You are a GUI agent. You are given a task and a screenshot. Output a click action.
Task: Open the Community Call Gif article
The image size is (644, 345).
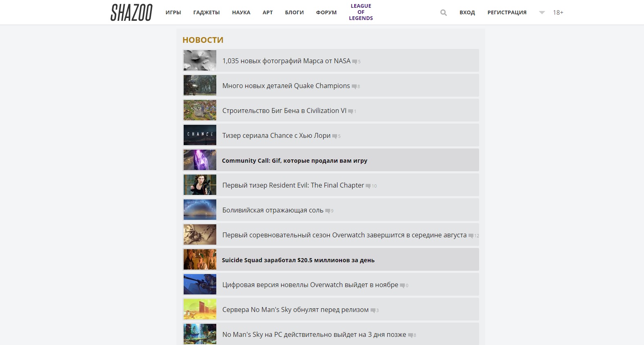coord(295,161)
